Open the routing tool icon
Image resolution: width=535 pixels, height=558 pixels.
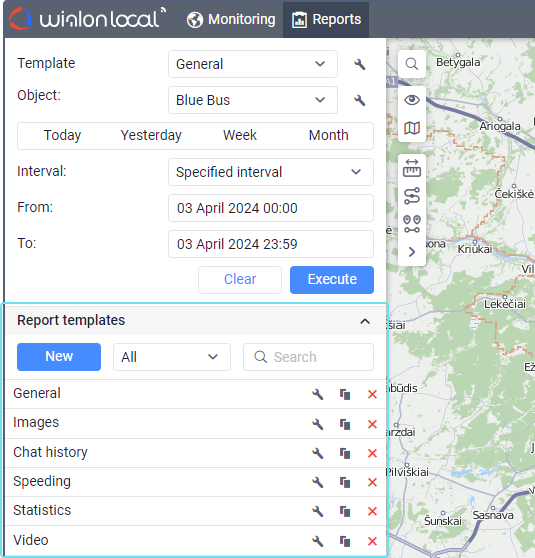412,196
